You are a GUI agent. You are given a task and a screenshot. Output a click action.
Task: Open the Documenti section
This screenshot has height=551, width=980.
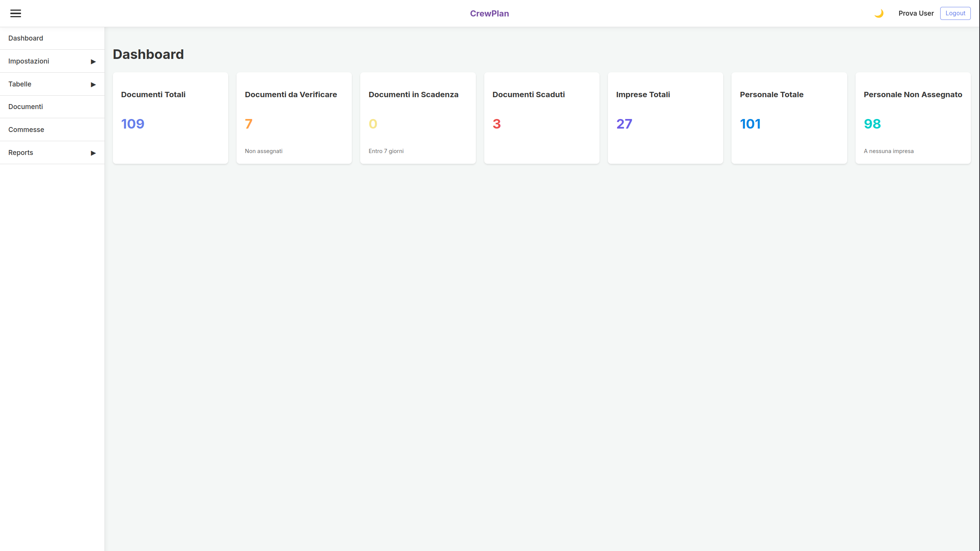[25, 106]
